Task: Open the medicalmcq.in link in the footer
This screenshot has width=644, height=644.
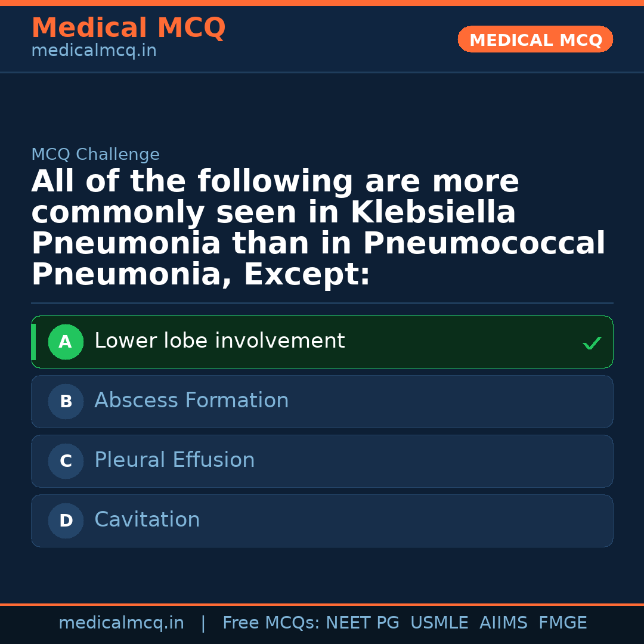Action: click(121, 623)
